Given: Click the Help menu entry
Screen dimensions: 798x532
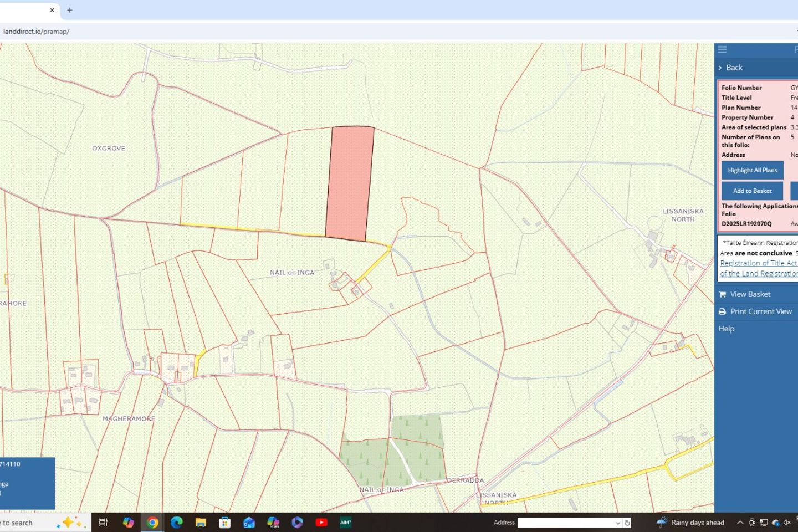Looking at the screenshot, I should tap(726, 328).
